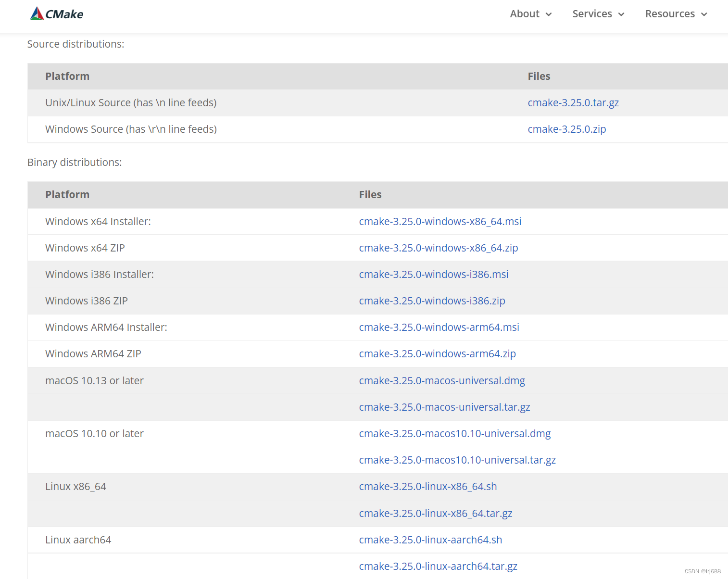Download cmake-3.25.0-macos-universal.dmg
Viewport: 728px width, 579px height.
coord(442,380)
